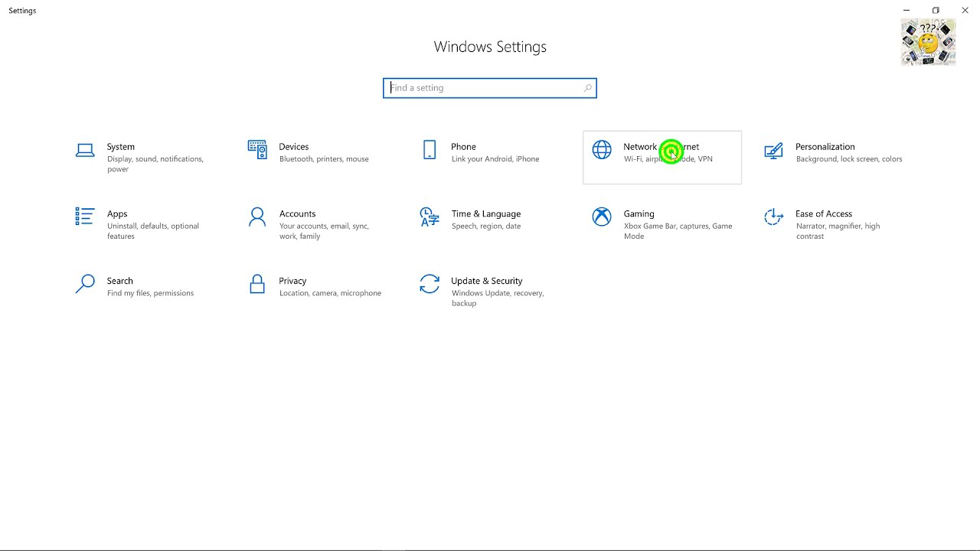Select the Gaming settings title

(x=639, y=214)
